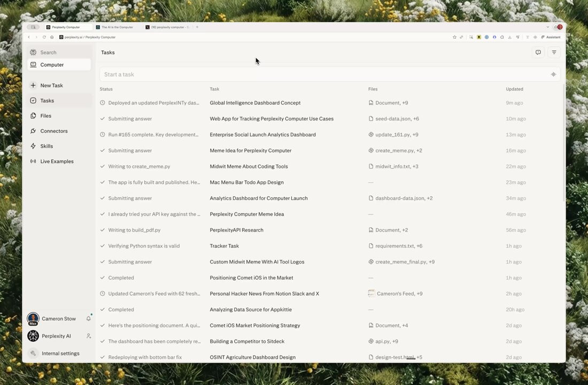Image resolution: width=588 pixels, height=385 pixels.
Task: Select the Perplexity Computer browser tab
Action: [x=68, y=27]
